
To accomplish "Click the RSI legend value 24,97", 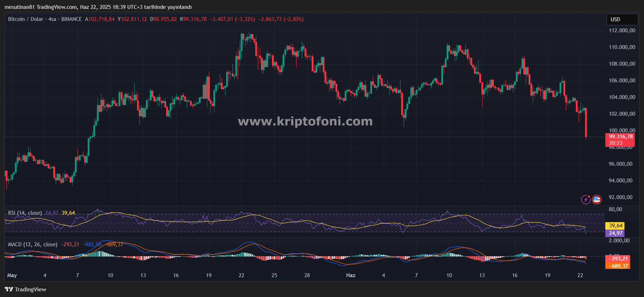I will pos(52,213).
